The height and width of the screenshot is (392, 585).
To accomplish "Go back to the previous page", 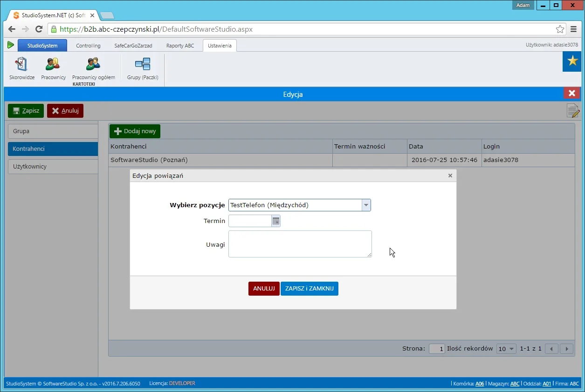I will tap(12, 29).
